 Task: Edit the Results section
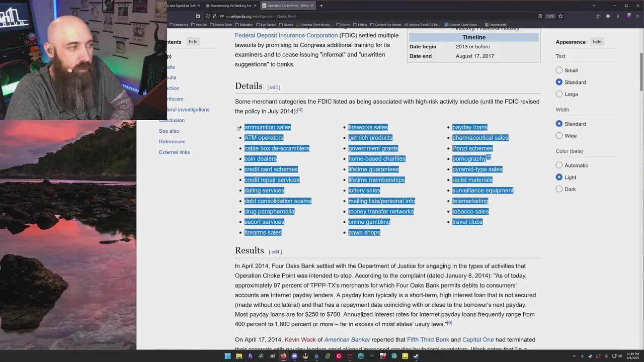pos(275,252)
